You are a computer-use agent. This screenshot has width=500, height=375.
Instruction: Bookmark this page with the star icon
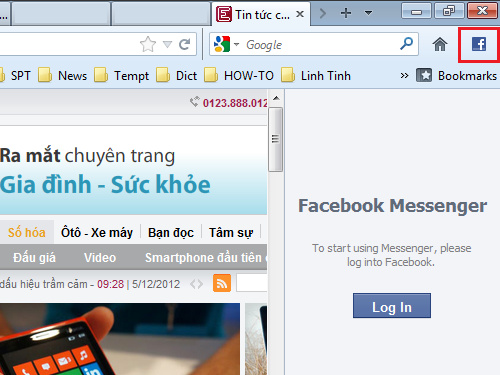click(x=148, y=44)
